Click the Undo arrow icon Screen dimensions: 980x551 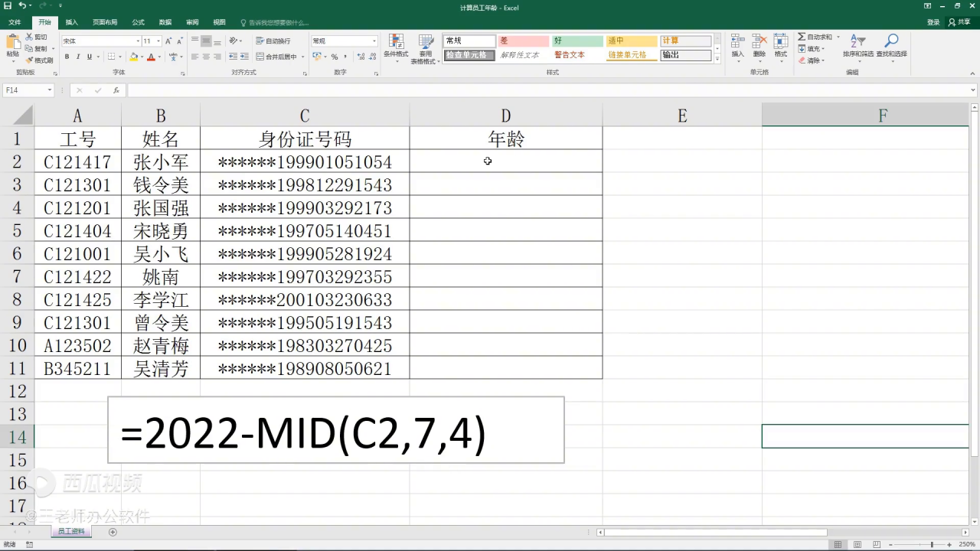[x=22, y=6]
